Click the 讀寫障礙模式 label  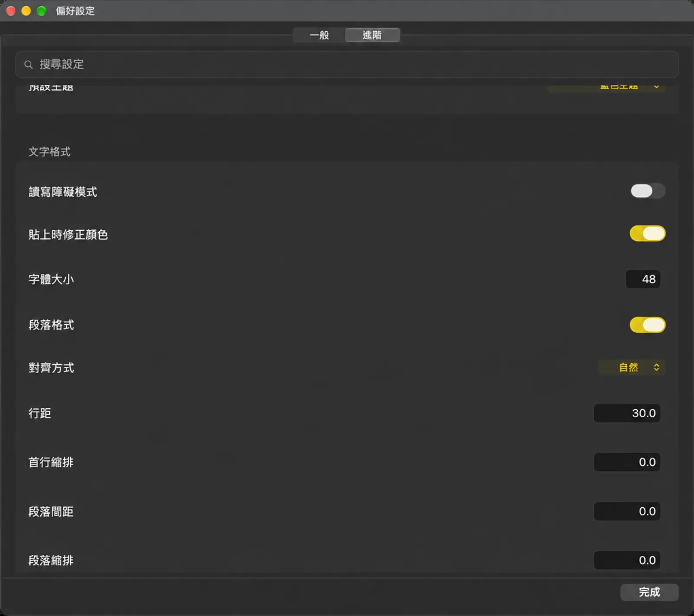63,192
